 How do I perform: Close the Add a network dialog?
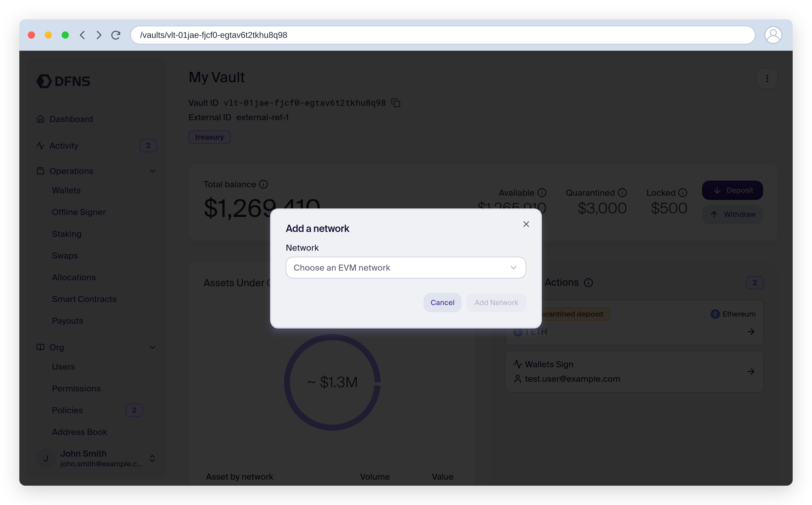click(x=526, y=224)
